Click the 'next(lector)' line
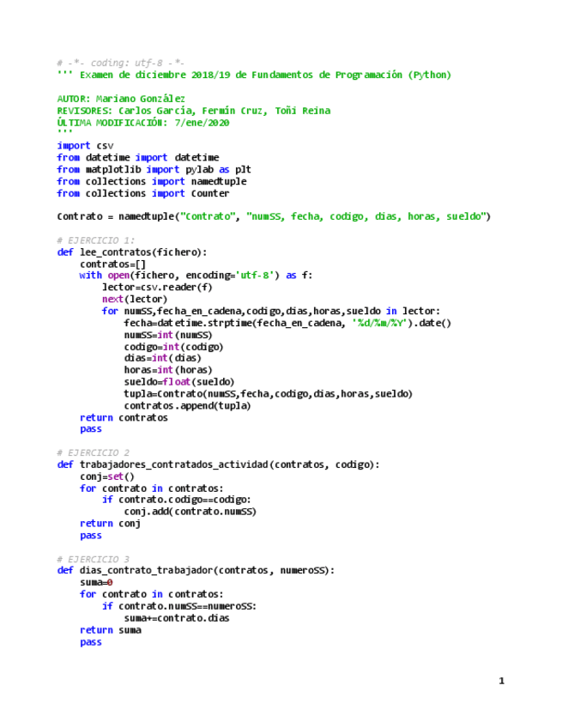Image resolution: width=562 pixels, height=728 pixels. 135,299
